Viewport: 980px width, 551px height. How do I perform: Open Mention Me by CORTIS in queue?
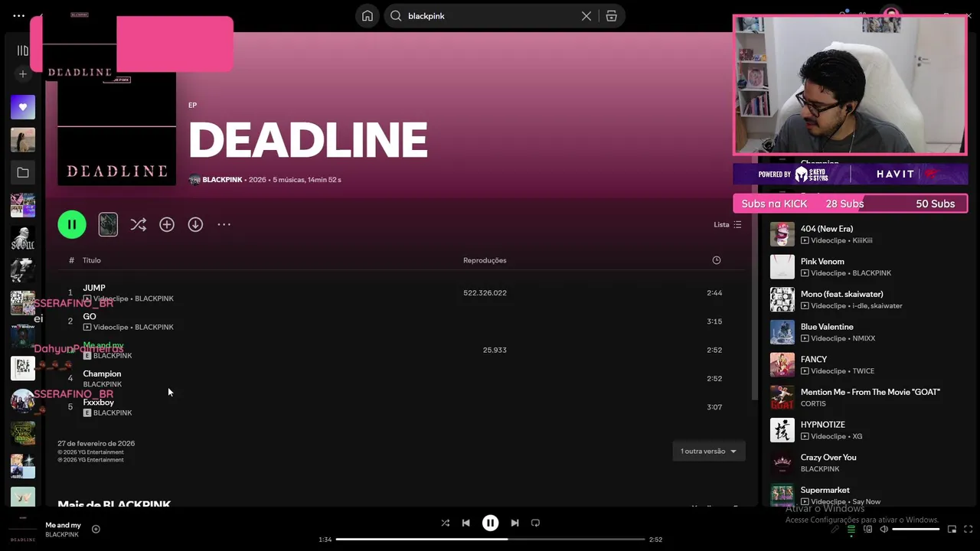[x=865, y=397]
